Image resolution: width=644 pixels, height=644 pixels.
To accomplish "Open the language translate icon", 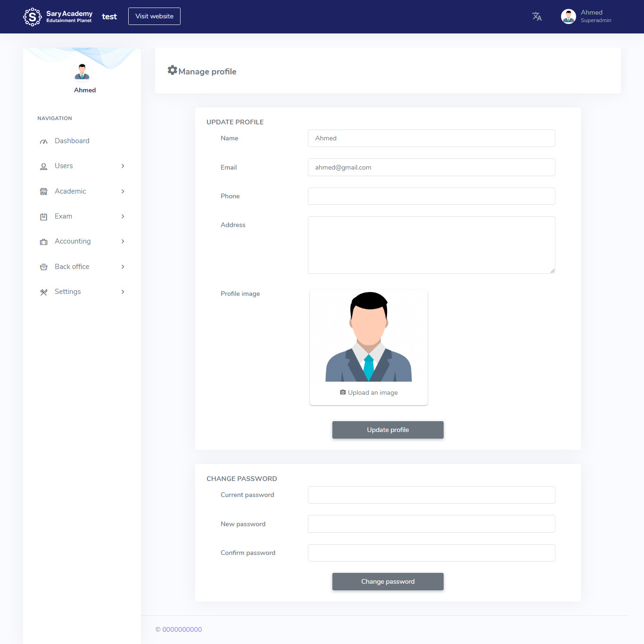I will (537, 16).
